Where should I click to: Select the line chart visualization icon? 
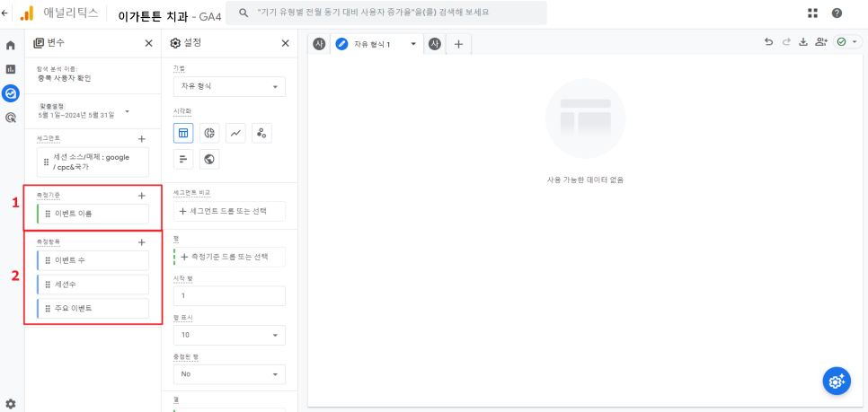[235, 133]
